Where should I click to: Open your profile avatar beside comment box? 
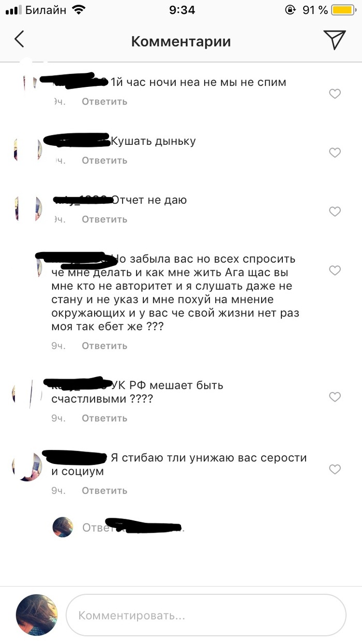pyautogui.click(x=37, y=615)
